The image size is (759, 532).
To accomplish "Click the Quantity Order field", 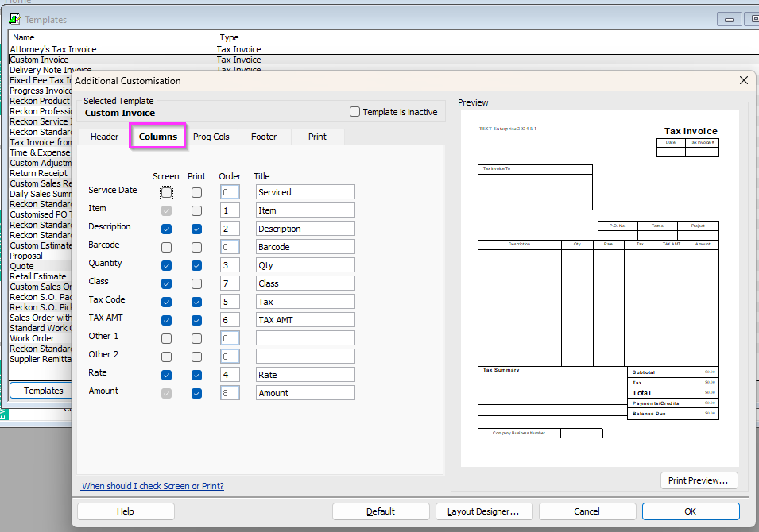I will click(230, 265).
